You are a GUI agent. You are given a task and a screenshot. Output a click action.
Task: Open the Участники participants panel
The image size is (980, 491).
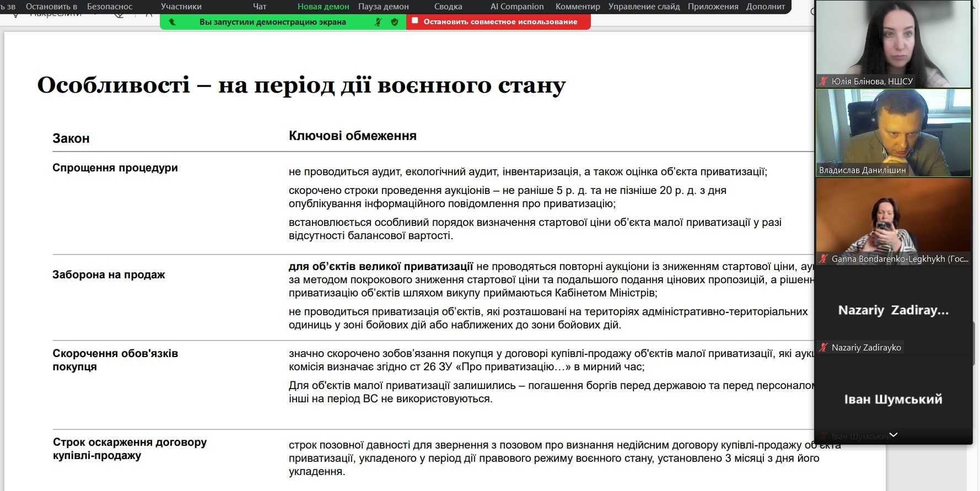click(181, 7)
